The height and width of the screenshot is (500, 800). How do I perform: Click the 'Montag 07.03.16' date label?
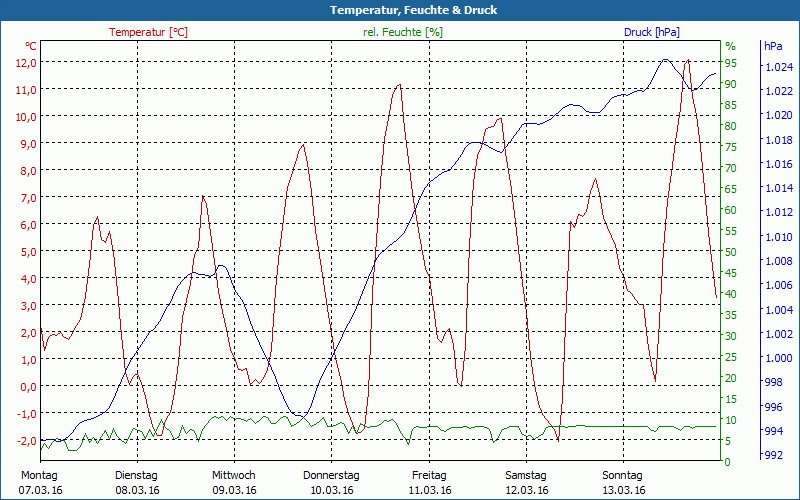(x=39, y=482)
